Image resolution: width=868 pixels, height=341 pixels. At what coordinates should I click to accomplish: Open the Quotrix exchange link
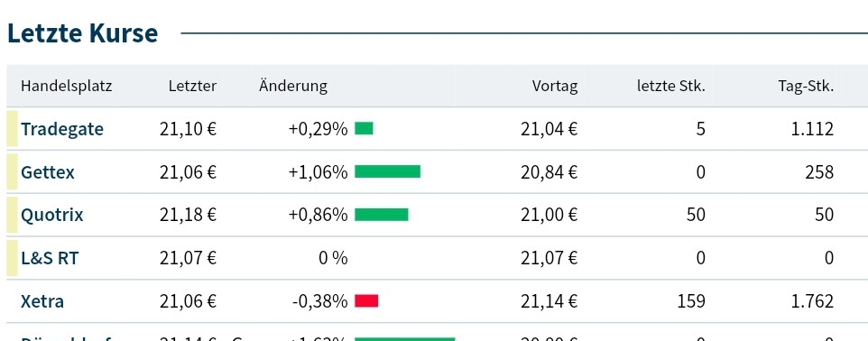(52, 215)
